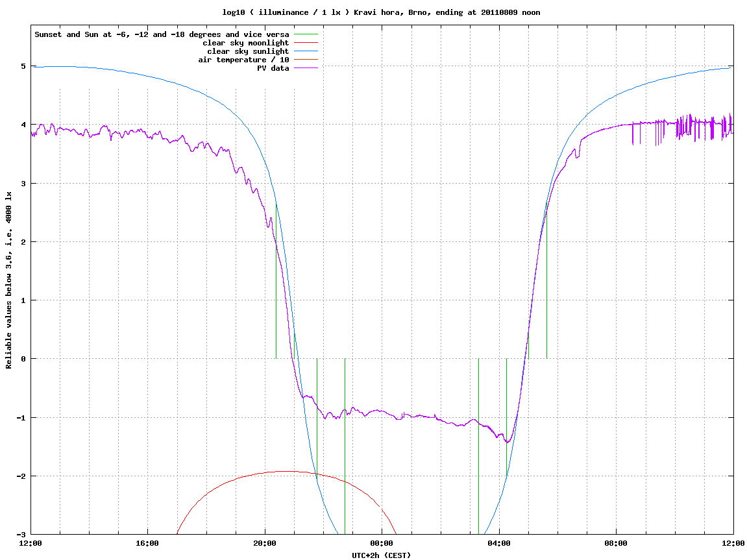Click the 'clear sky sunlight' legend label

click(x=248, y=51)
